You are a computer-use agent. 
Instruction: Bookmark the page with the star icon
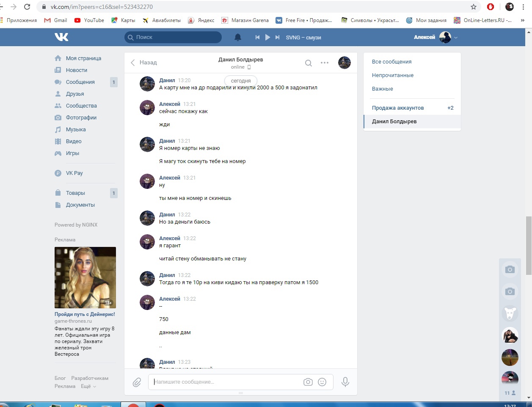tap(474, 7)
